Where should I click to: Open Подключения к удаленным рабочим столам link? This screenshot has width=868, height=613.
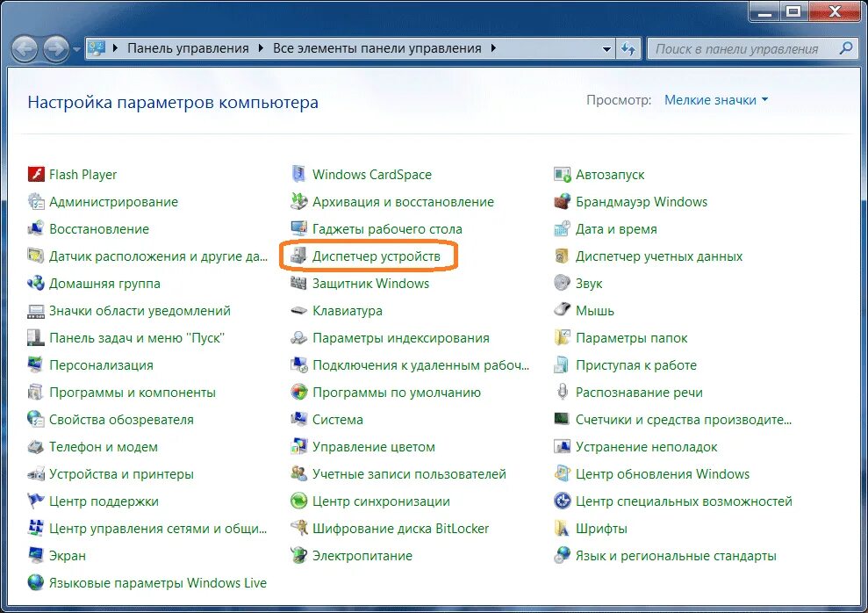click(x=420, y=365)
